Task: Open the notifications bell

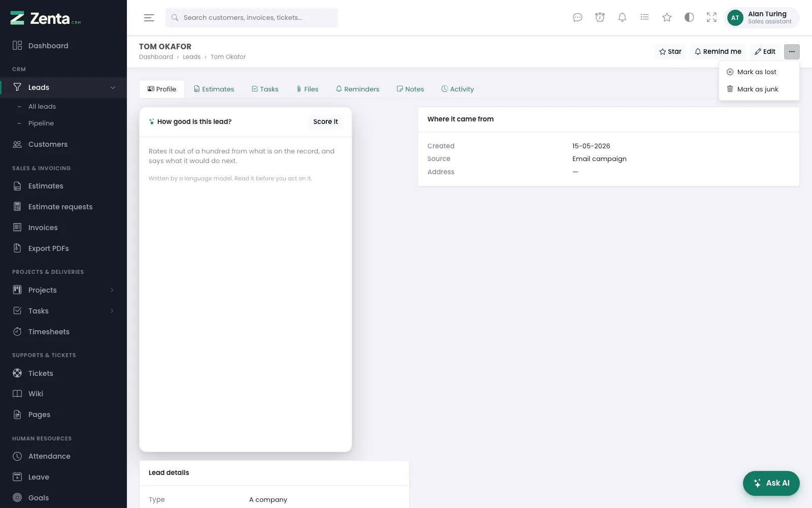Action: pos(622,18)
